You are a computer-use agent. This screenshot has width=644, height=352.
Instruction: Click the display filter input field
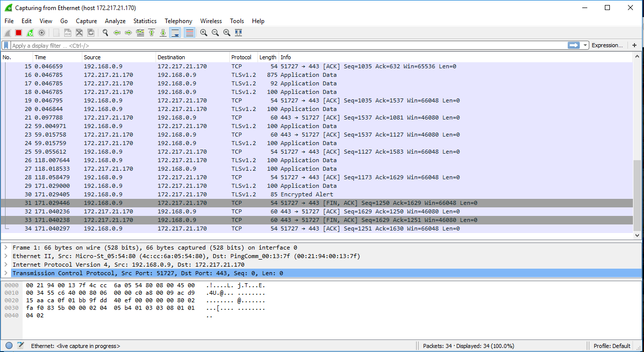[289, 45]
